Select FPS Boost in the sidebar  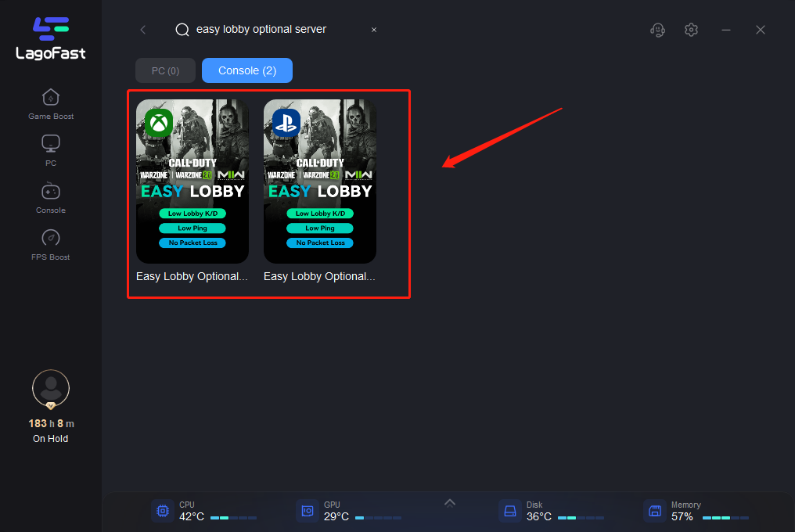[50, 244]
